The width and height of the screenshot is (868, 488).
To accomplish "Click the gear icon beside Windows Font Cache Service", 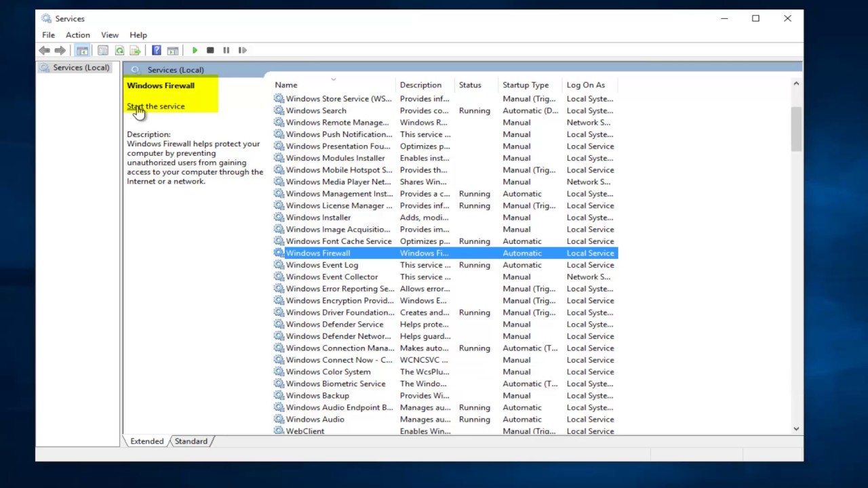I will click(x=279, y=241).
